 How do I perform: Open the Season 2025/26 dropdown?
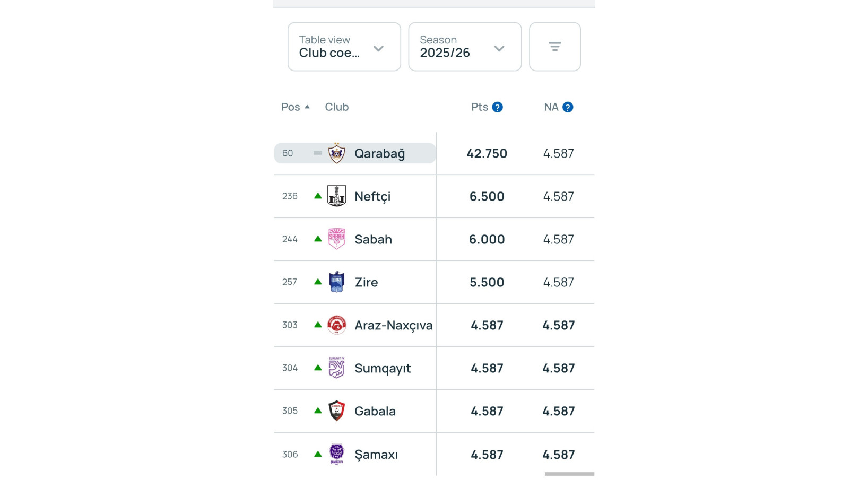coord(465,47)
